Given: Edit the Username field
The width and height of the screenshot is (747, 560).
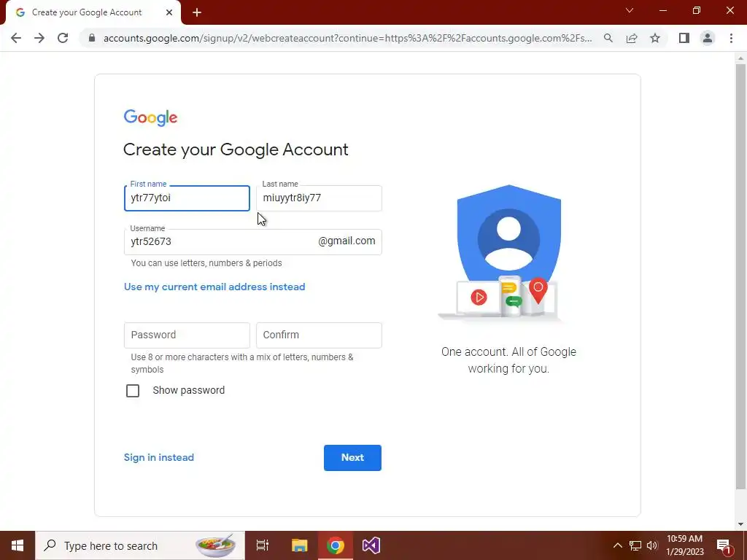Looking at the screenshot, I should (x=253, y=242).
